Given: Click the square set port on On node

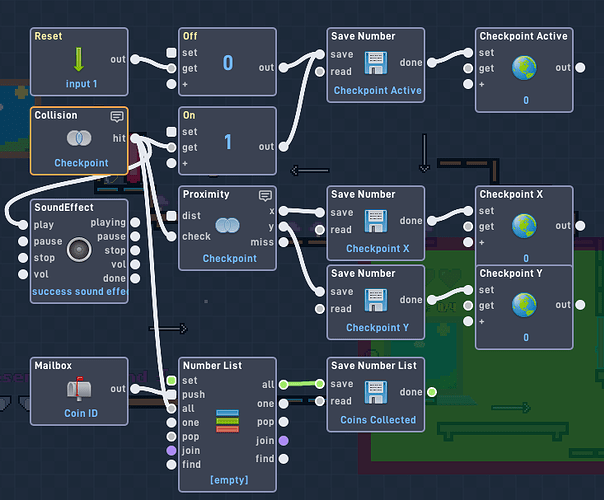Looking at the screenshot, I should pyautogui.click(x=171, y=132).
